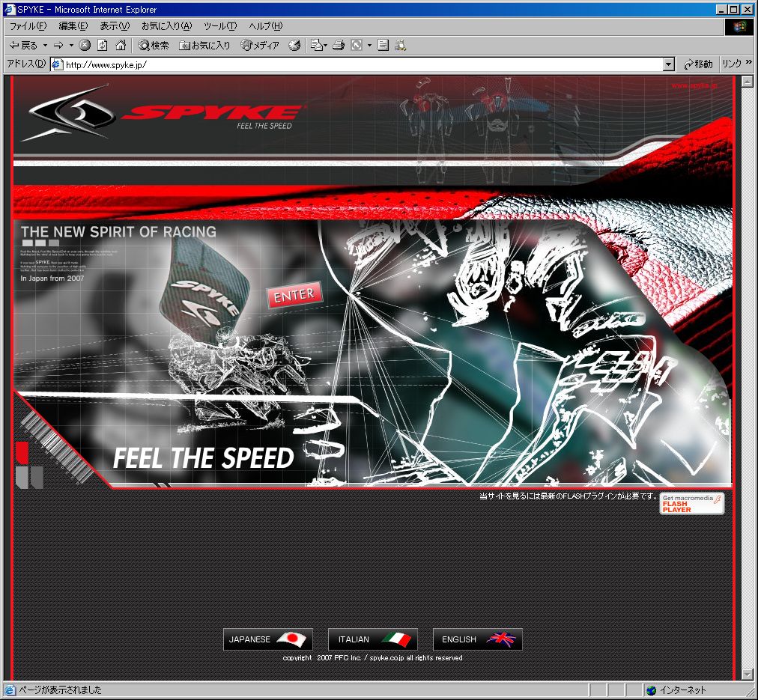Go back with the 戻る toolbar button

tap(23, 46)
